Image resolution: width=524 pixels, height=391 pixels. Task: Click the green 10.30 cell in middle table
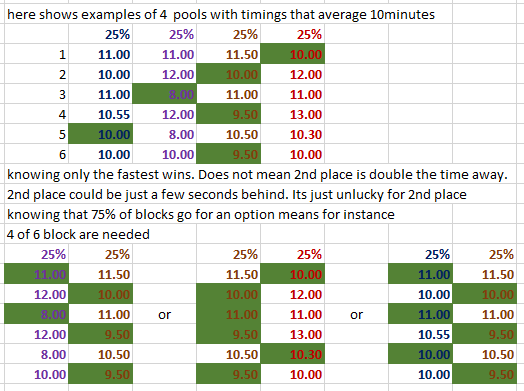click(292, 354)
